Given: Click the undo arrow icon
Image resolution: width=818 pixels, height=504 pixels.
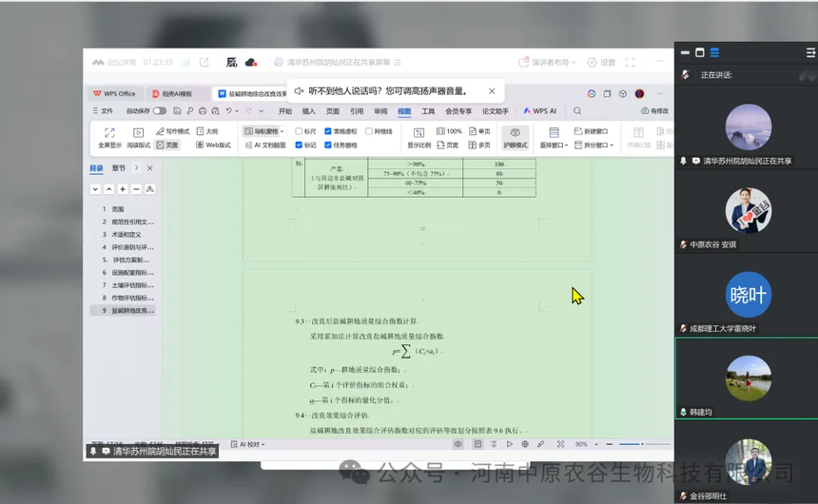Looking at the screenshot, I should pos(228,110).
